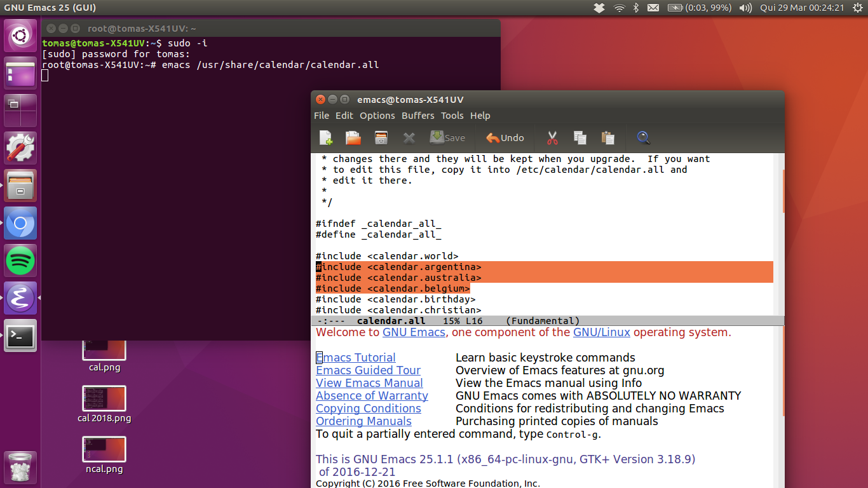Screen dimensions: 868x488
Task: Launch Spotify from the Ubuntu launcher
Action: click(x=20, y=260)
